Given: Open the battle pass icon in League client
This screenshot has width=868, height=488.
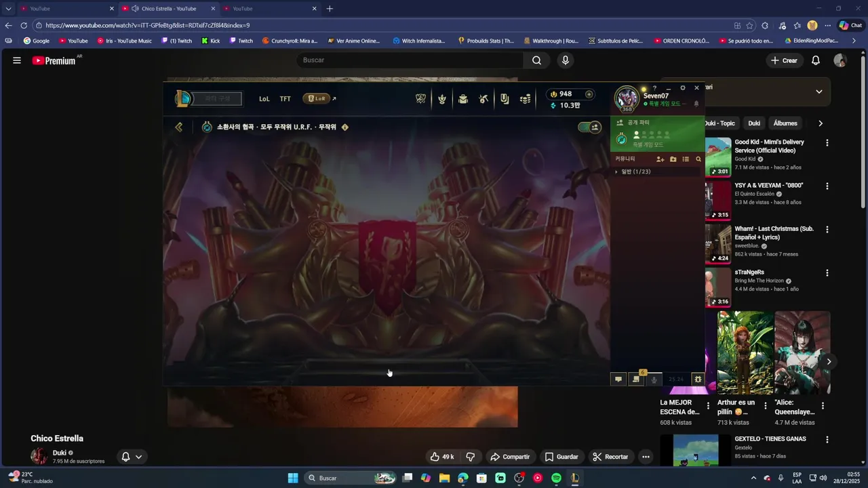Looking at the screenshot, I should pyautogui.click(x=505, y=99).
